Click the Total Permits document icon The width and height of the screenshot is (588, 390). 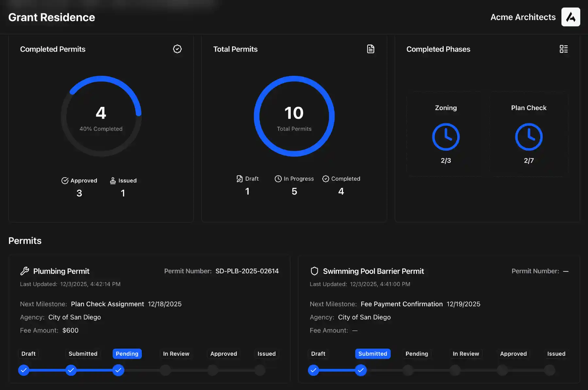point(370,49)
